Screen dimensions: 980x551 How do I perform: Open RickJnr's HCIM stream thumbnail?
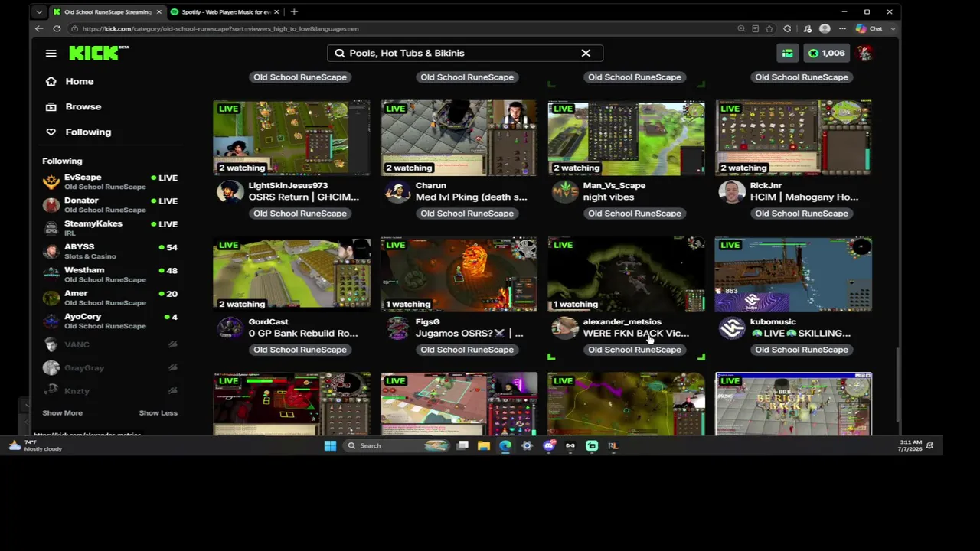tap(793, 138)
